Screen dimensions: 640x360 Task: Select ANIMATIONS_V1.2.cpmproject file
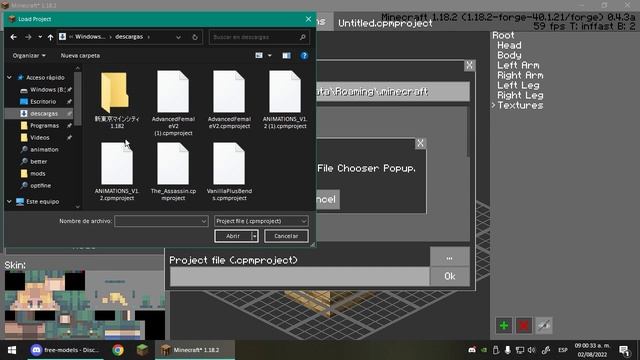pyautogui.click(x=117, y=172)
